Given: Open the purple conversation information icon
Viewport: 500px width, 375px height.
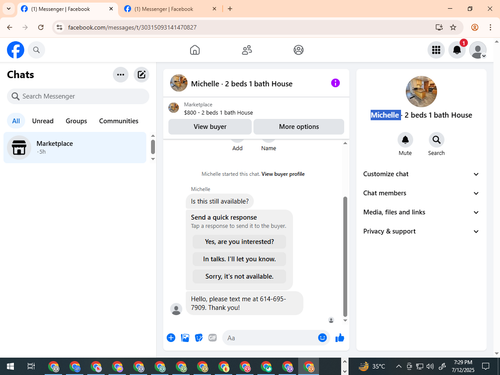Looking at the screenshot, I should tap(335, 83).
